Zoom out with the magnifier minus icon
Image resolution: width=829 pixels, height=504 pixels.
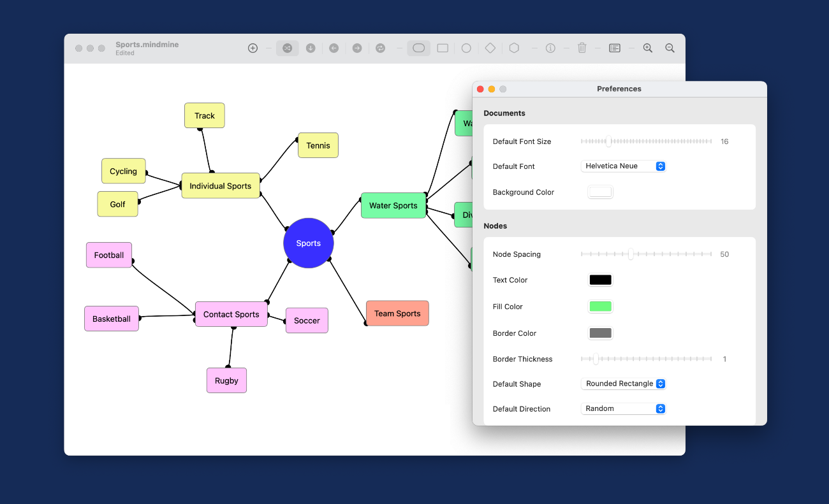(670, 48)
